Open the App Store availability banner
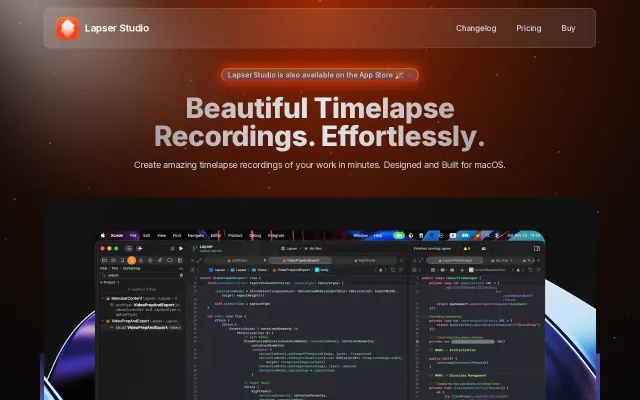This screenshot has height=400, width=640. 320,75
